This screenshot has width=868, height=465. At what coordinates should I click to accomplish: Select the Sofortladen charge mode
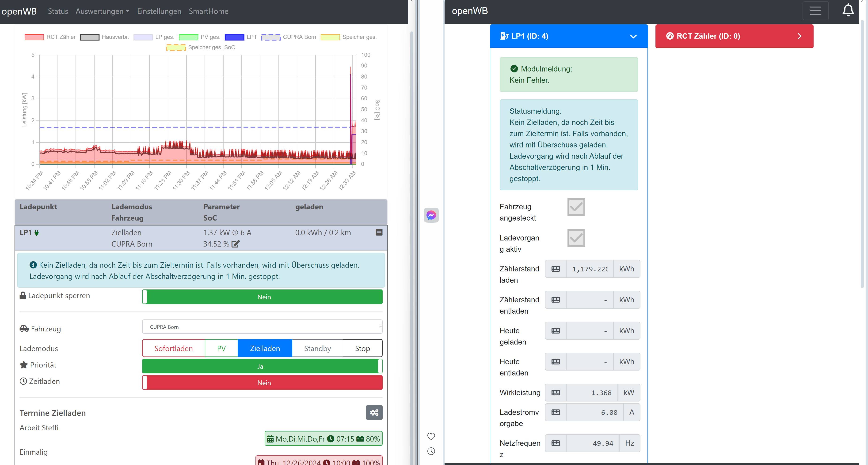coord(173,348)
